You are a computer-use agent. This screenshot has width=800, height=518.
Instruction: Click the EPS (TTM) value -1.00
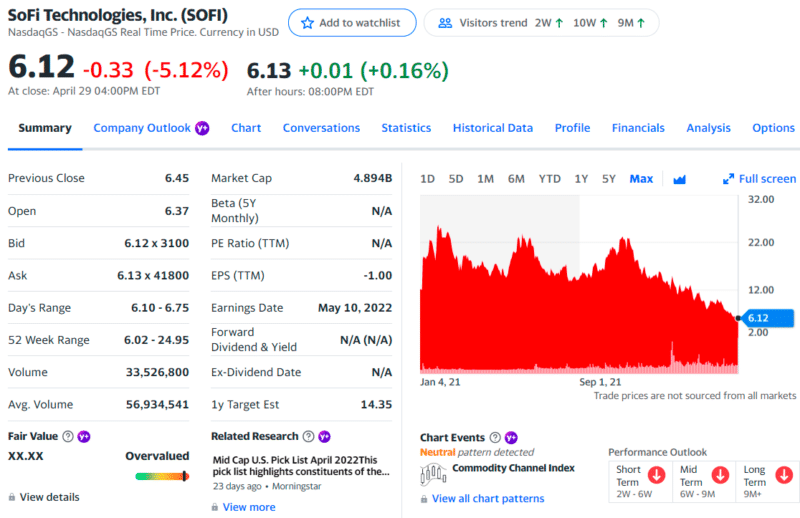[x=378, y=276]
